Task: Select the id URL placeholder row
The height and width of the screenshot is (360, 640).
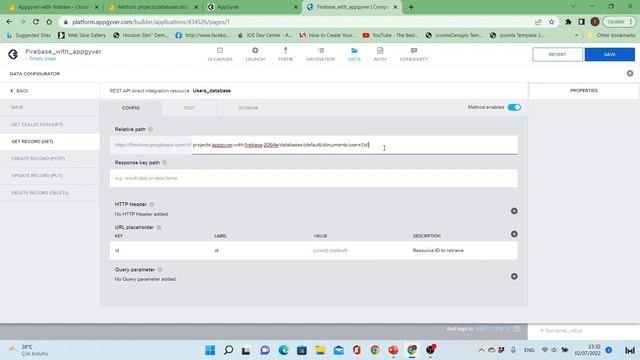Action: [313, 250]
